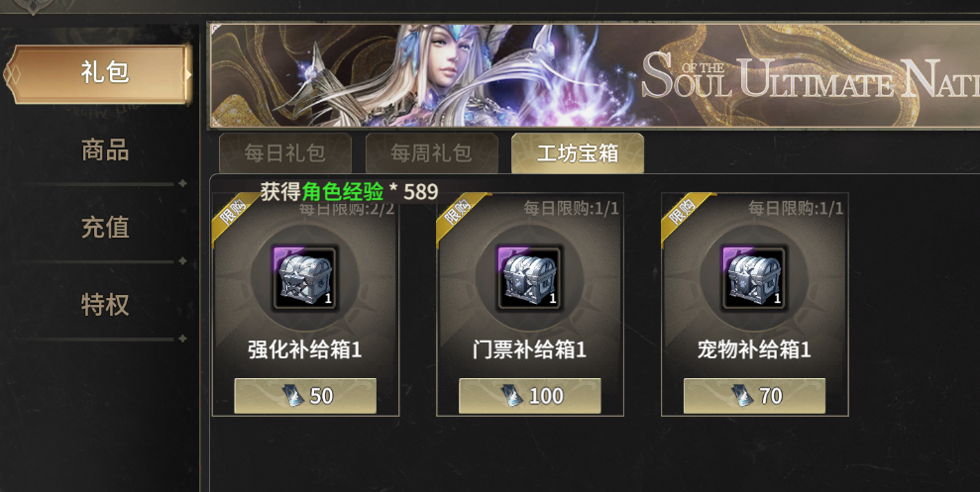Screen dimensions: 980x492
Task: Click the 限购 ribbon on 宠物补给箱1
Action: pos(685,216)
